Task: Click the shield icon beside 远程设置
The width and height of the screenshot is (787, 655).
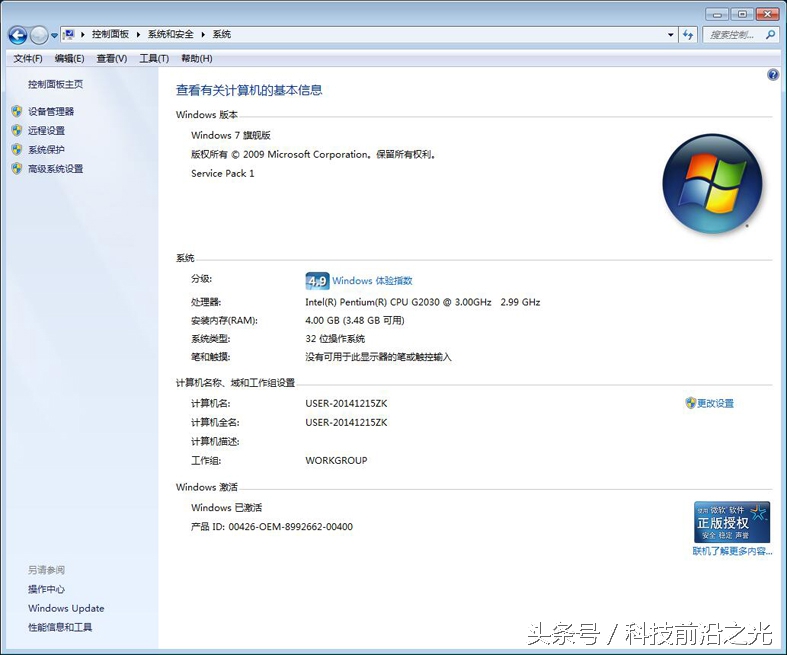Action: pyautogui.click(x=17, y=130)
